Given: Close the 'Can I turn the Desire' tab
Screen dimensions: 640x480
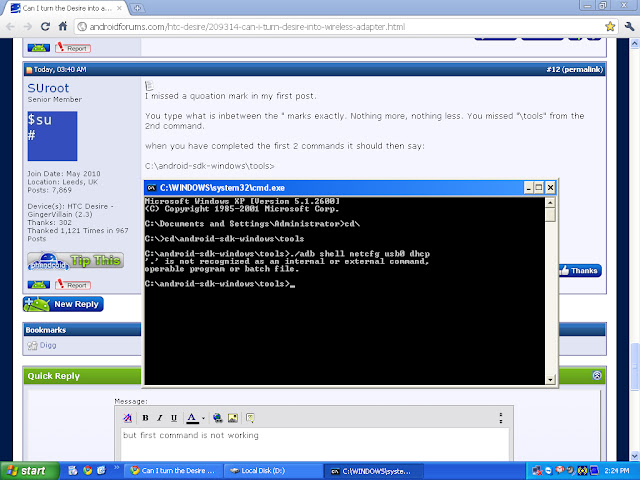Looking at the screenshot, I should click(x=119, y=8).
